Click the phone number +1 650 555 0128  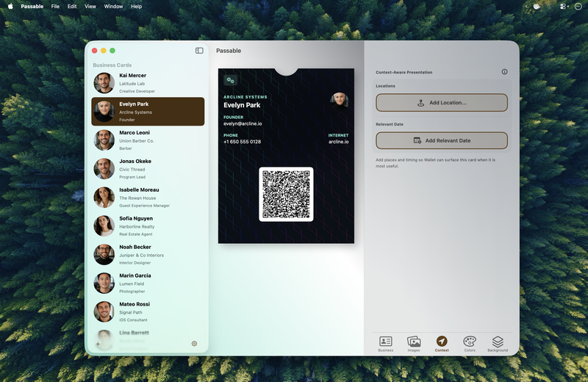click(243, 142)
